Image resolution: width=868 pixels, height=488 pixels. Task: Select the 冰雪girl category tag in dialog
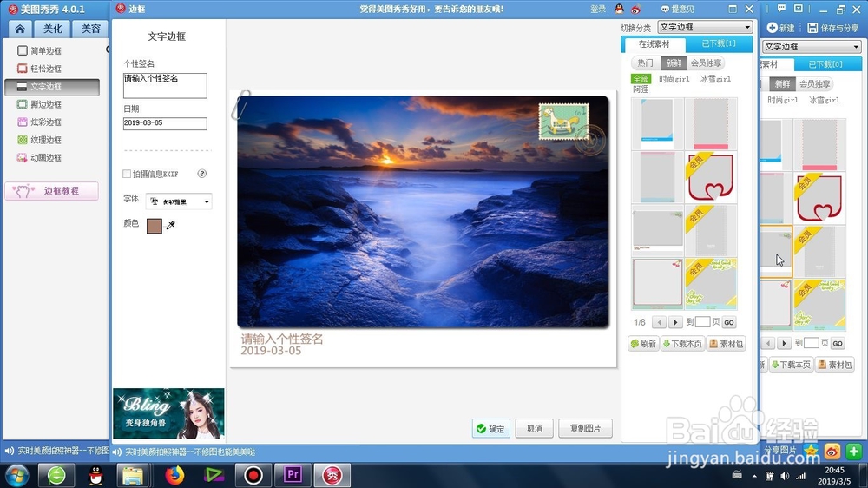(715, 79)
